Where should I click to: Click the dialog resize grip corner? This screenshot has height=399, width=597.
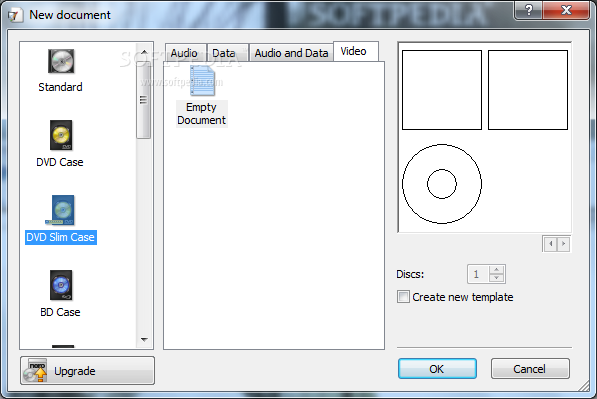point(584,386)
